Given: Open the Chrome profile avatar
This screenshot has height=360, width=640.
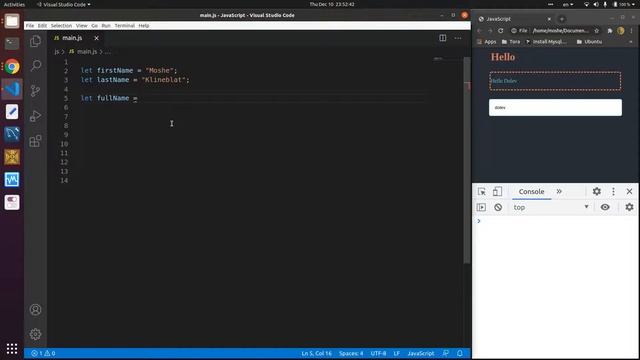Looking at the screenshot, I should 621,31.
